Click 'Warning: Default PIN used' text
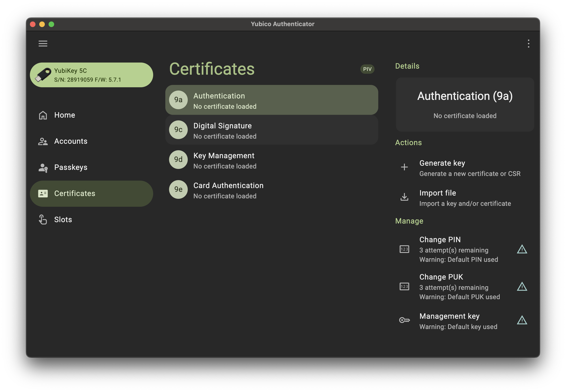Screen dimensions: 566x392 pos(458,259)
